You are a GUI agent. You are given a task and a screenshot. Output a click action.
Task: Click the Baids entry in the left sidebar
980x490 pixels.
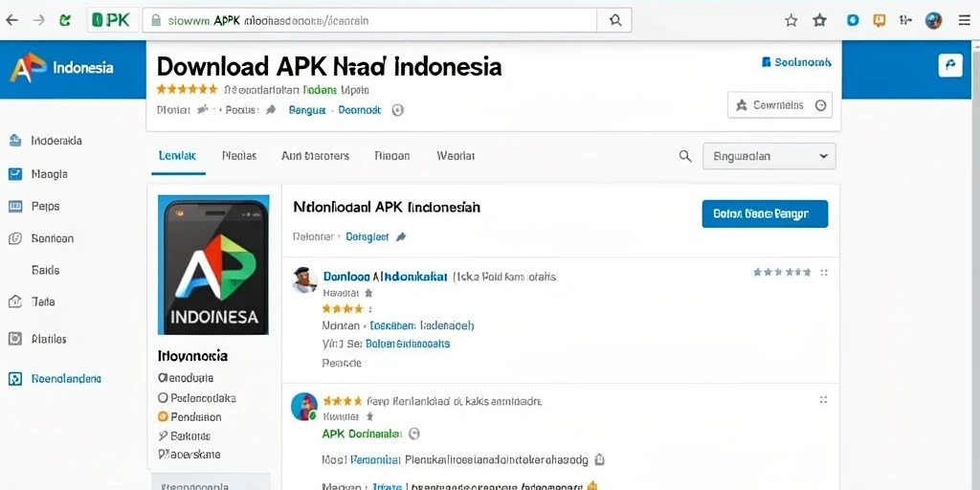tap(46, 270)
